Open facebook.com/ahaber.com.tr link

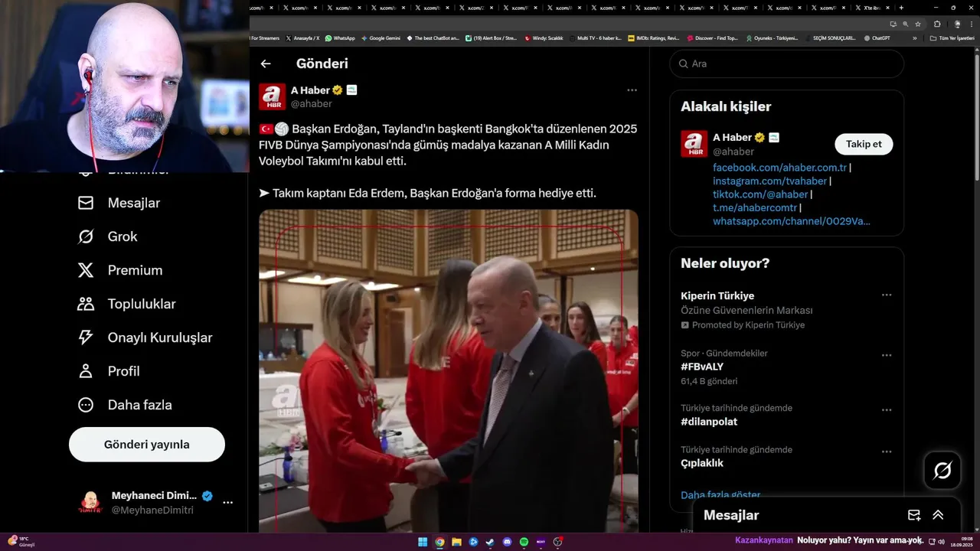(x=779, y=168)
